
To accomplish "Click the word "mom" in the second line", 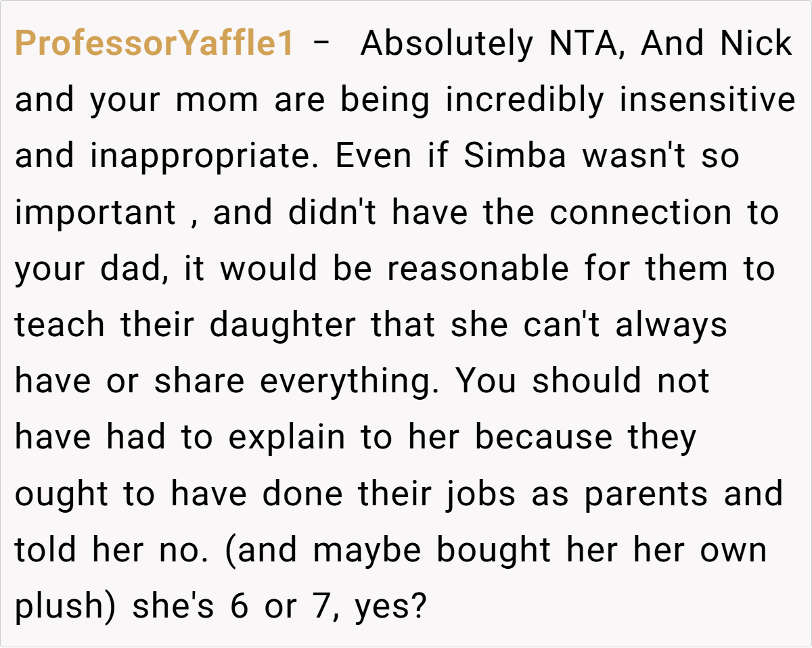I will (x=218, y=101).
